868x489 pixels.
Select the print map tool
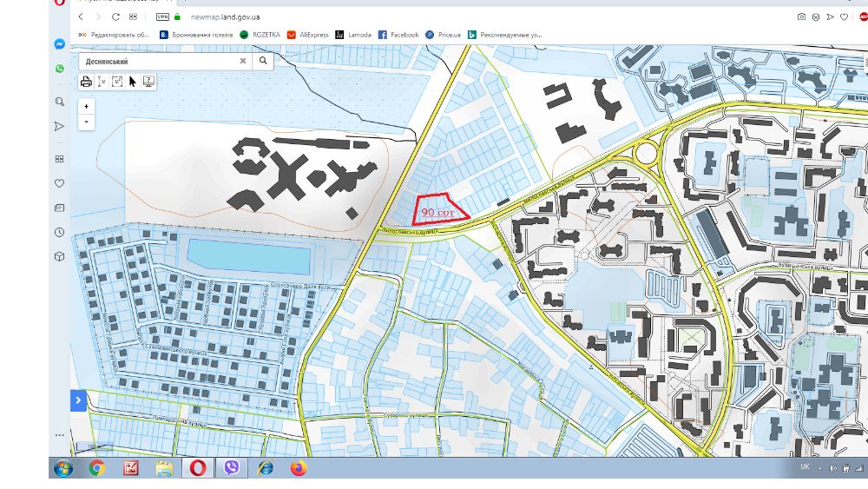86,82
